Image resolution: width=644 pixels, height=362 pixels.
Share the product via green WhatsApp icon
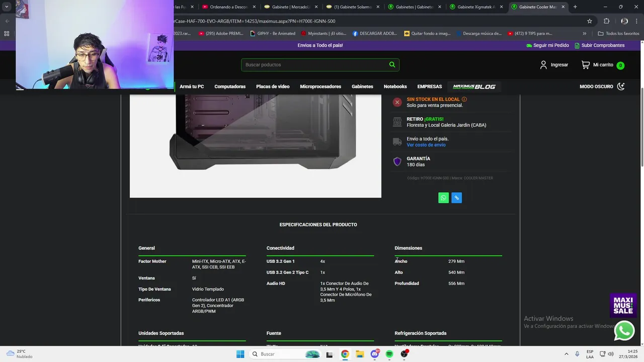pos(443,198)
